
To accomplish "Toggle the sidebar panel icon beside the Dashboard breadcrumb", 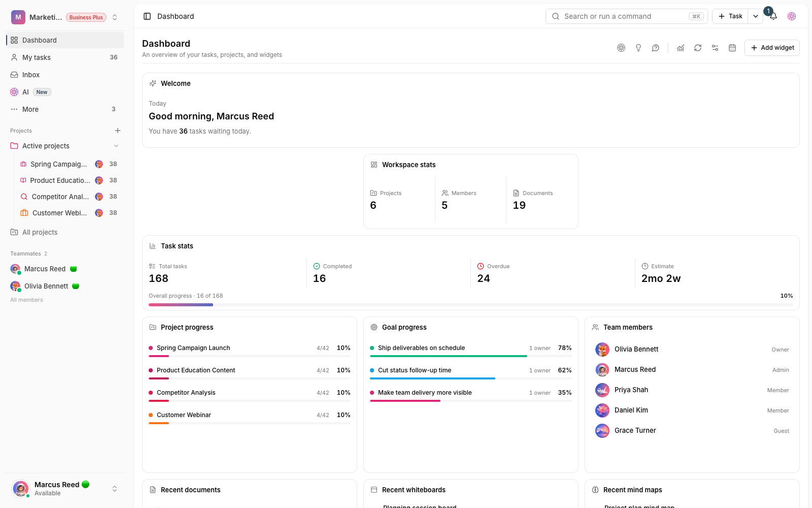I will coord(147,16).
